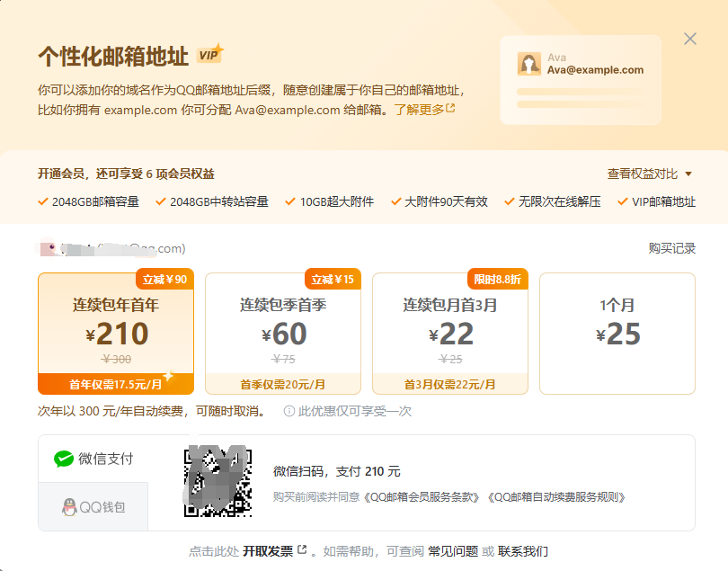Select the 连续包月首3月 ¥22 plan
Viewport: 728px width, 571px height.
pos(450,334)
